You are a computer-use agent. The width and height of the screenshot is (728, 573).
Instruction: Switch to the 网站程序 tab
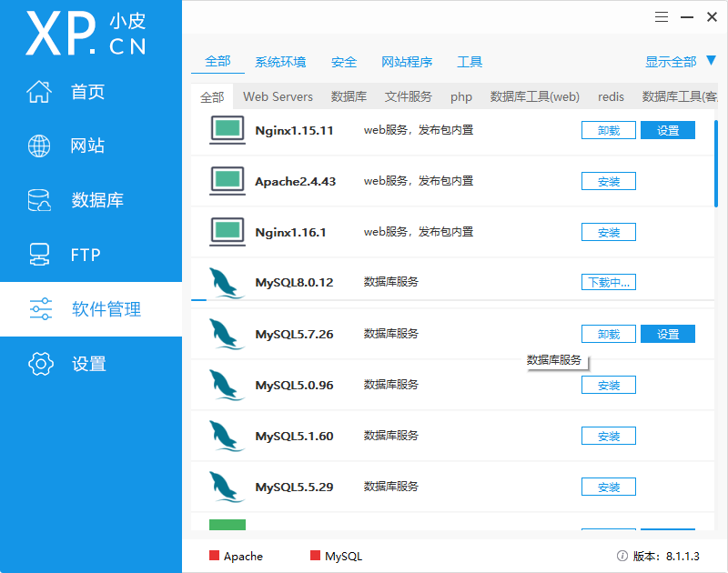click(407, 62)
